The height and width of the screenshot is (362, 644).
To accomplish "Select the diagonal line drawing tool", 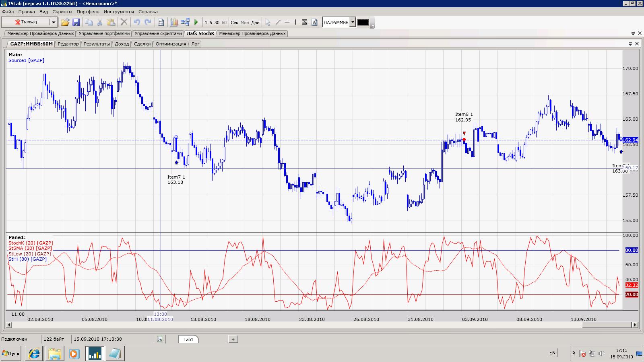I will coord(277,23).
